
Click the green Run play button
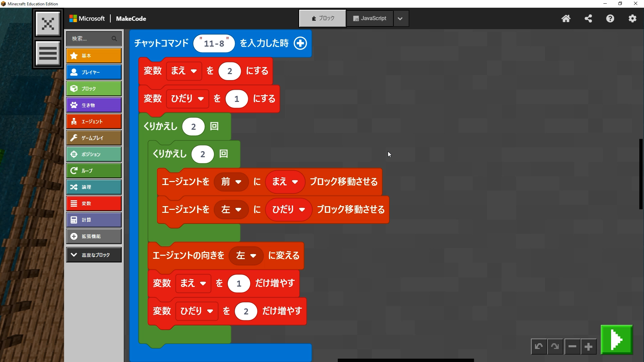click(616, 340)
